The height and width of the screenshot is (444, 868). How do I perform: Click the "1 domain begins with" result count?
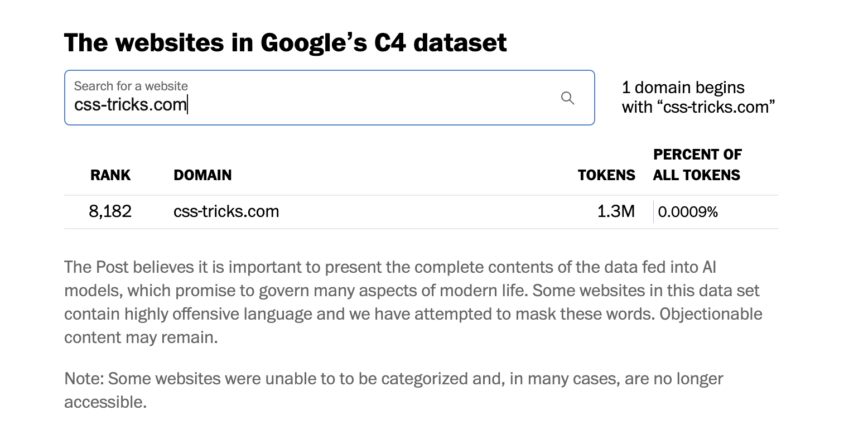tap(683, 88)
